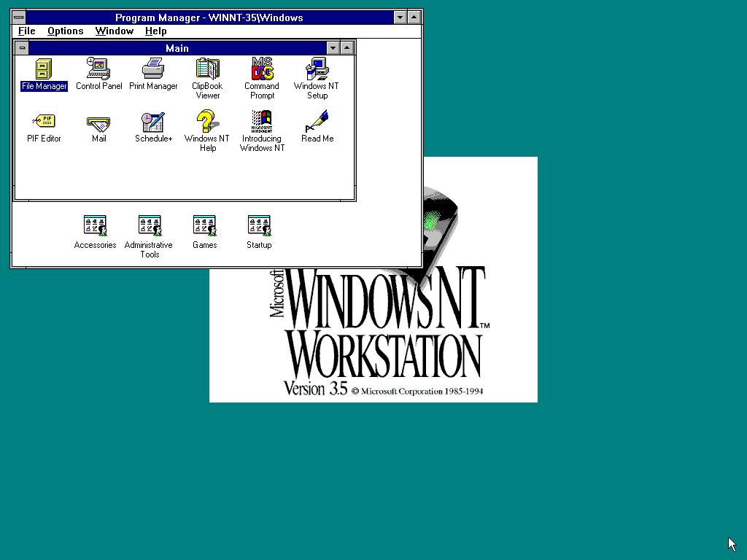747x560 pixels.
Task: Run Windows NT Setup
Action: click(x=316, y=69)
